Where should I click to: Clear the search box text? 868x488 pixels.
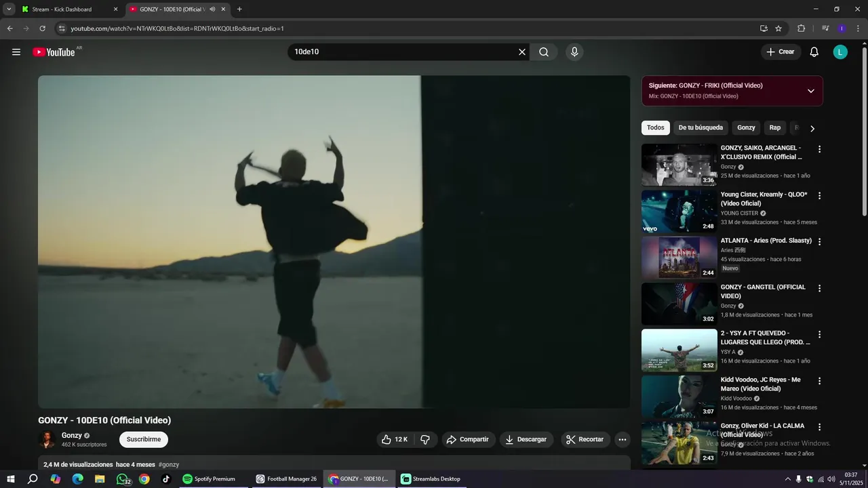coord(522,52)
